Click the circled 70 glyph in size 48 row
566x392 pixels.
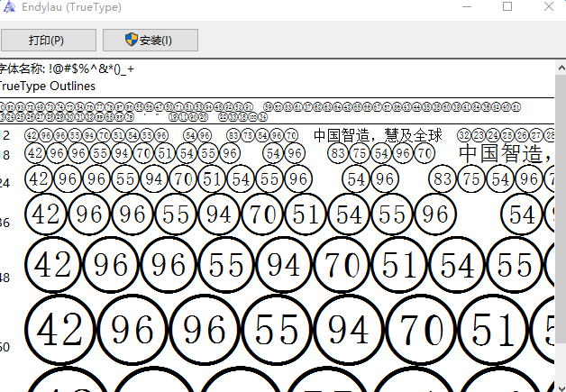pos(342,265)
